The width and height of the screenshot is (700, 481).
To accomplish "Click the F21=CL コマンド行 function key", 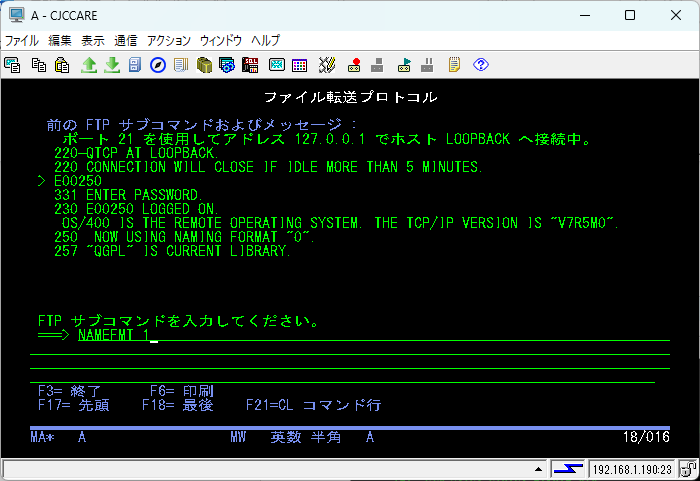I will click(314, 405).
